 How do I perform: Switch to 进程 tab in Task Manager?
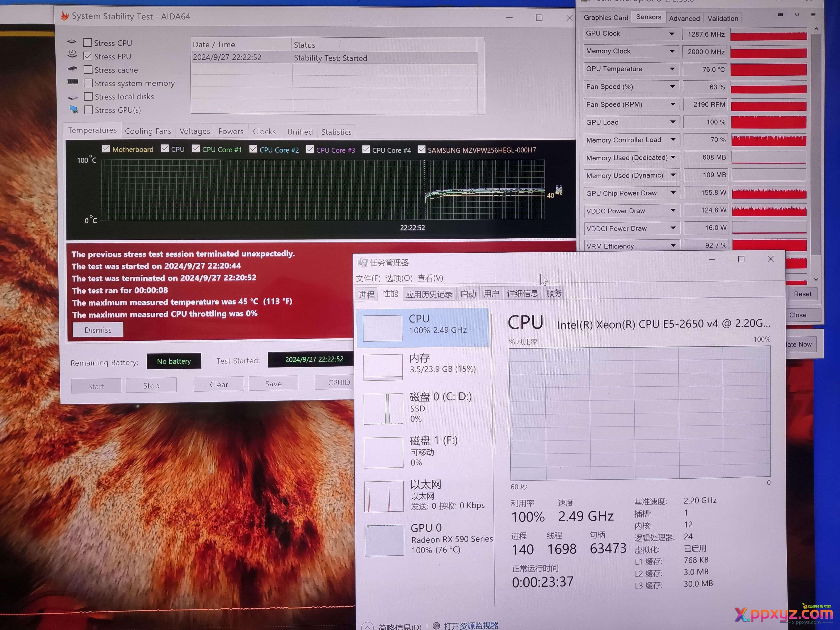tap(366, 294)
